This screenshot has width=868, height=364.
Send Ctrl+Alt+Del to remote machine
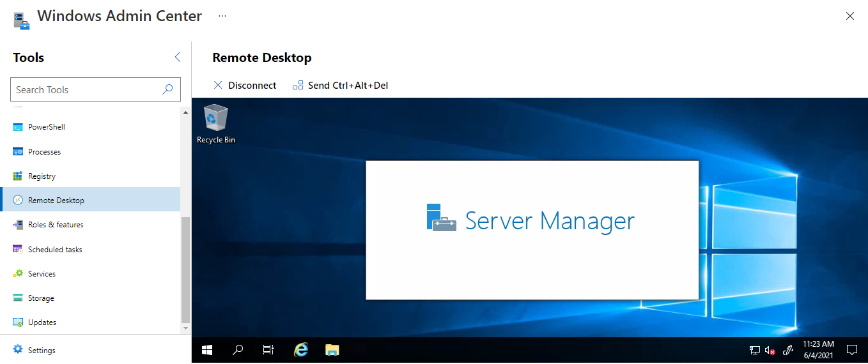tap(340, 85)
